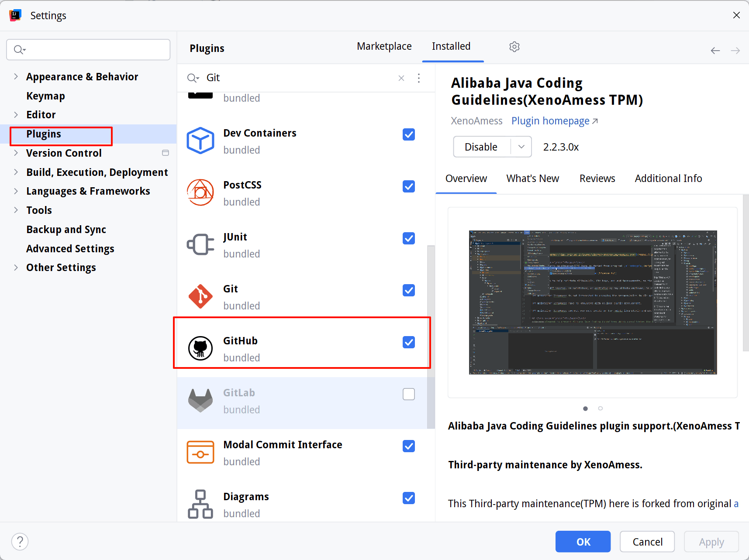Click the plugin details vertical scrollbar
Viewport: 749px width, 560px height.
click(746, 273)
